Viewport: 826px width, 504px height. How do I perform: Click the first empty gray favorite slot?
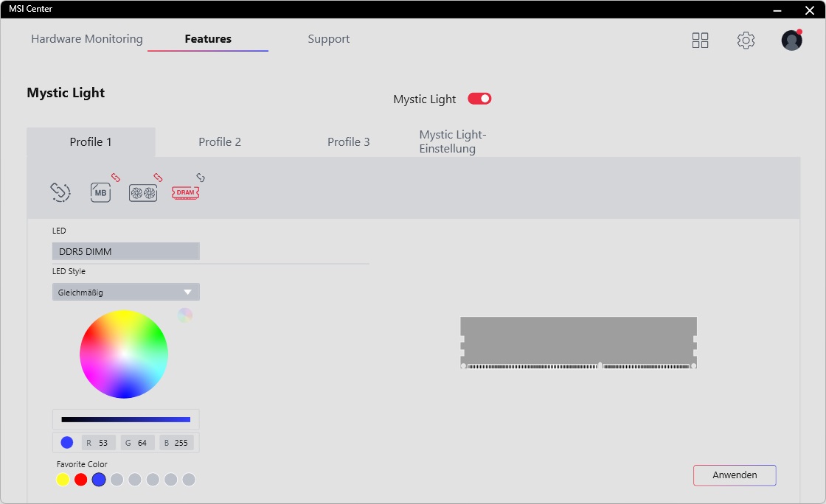(x=117, y=479)
